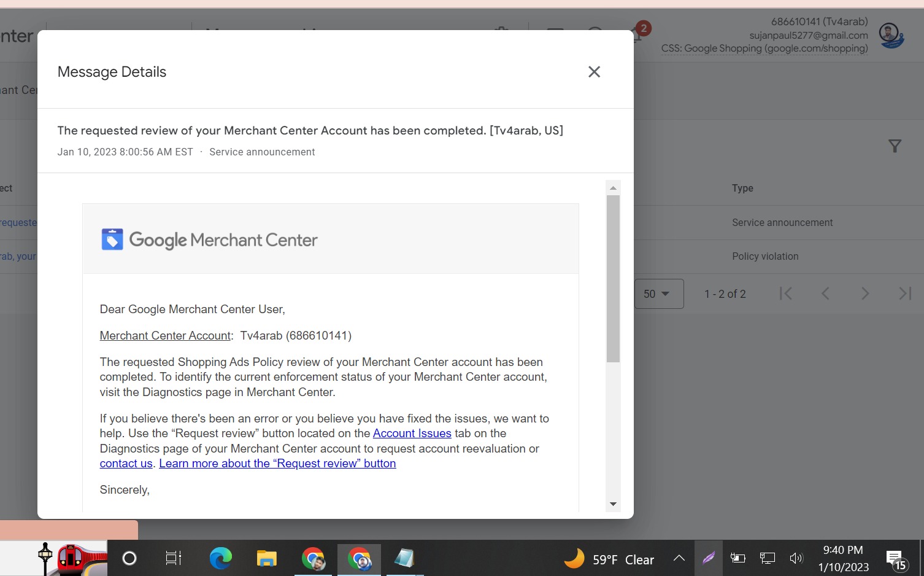Open the Merchant Center Account link
The height and width of the screenshot is (576, 924).
point(166,336)
